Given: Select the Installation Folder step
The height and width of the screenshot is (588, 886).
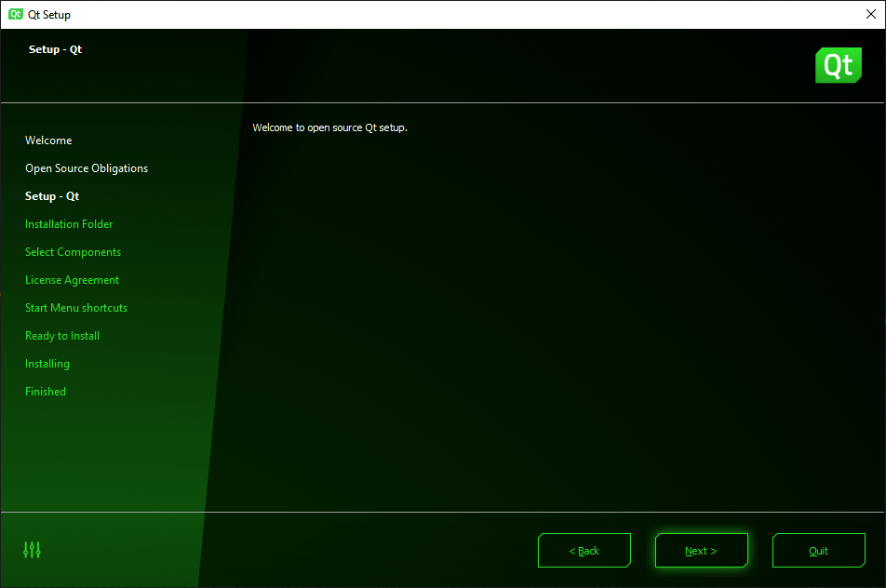Looking at the screenshot, I should coord(69,224).
